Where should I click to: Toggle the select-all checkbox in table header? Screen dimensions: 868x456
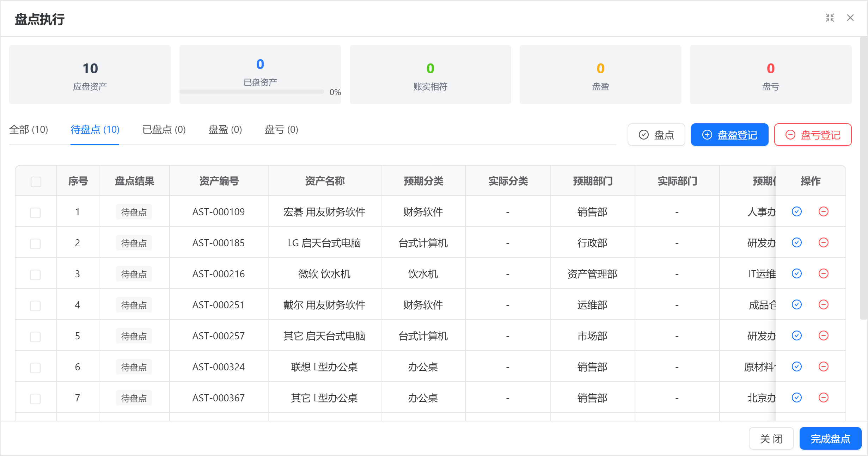tap(36, 181)
